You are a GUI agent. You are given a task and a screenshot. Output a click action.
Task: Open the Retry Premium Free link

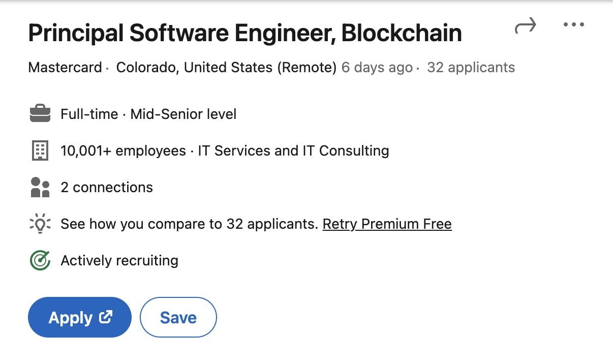coord(387,224)
